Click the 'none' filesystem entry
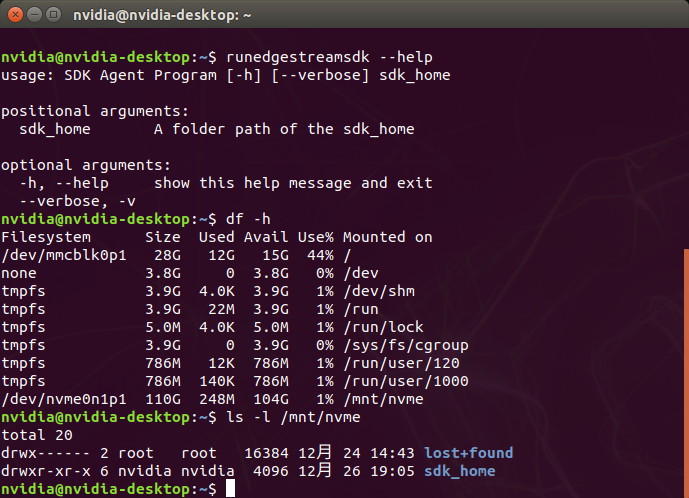 [x=19, y=273]
